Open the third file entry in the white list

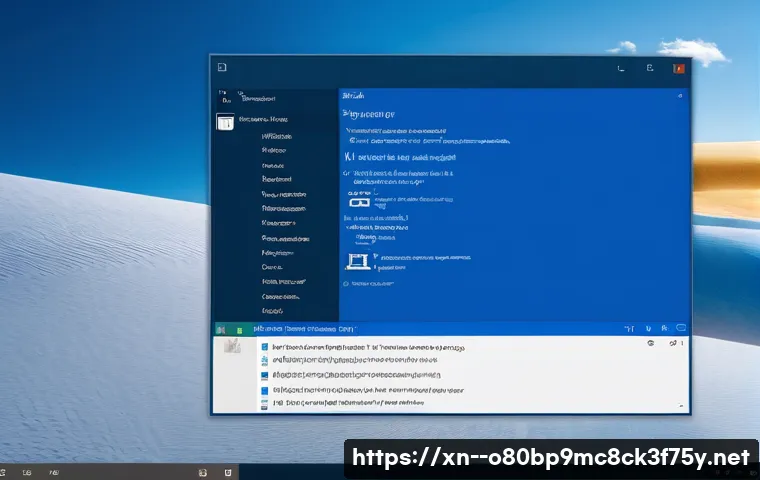pyautogui.click(x=360, y=376)
